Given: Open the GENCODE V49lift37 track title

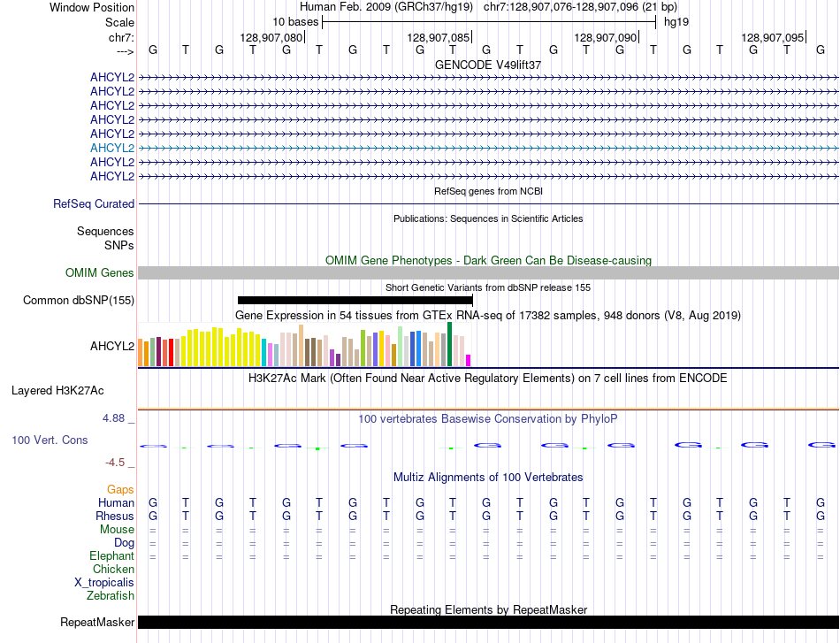Looking at the screenshot, I should 488,65.
